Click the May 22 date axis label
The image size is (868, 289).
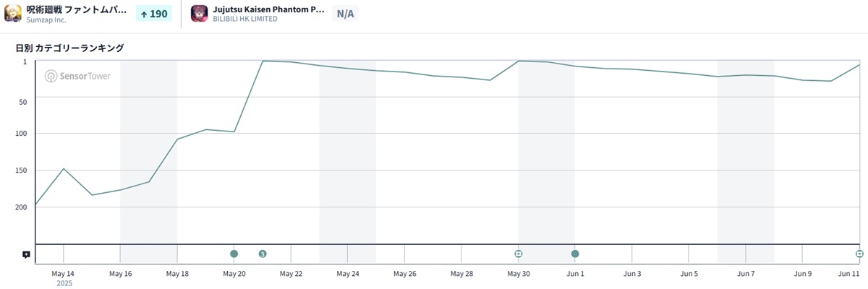point(291,274)
